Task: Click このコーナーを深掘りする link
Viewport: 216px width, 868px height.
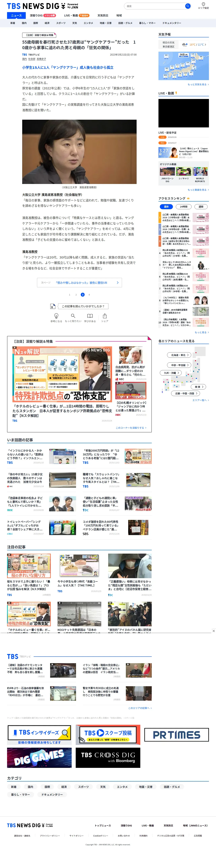Action: [131, 428]
